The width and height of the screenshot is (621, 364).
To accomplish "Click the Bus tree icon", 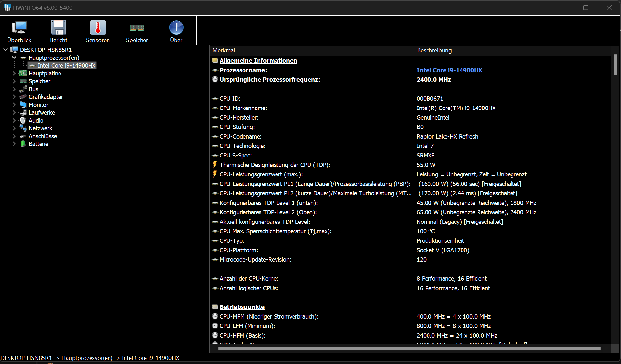I will click(23, 89).
